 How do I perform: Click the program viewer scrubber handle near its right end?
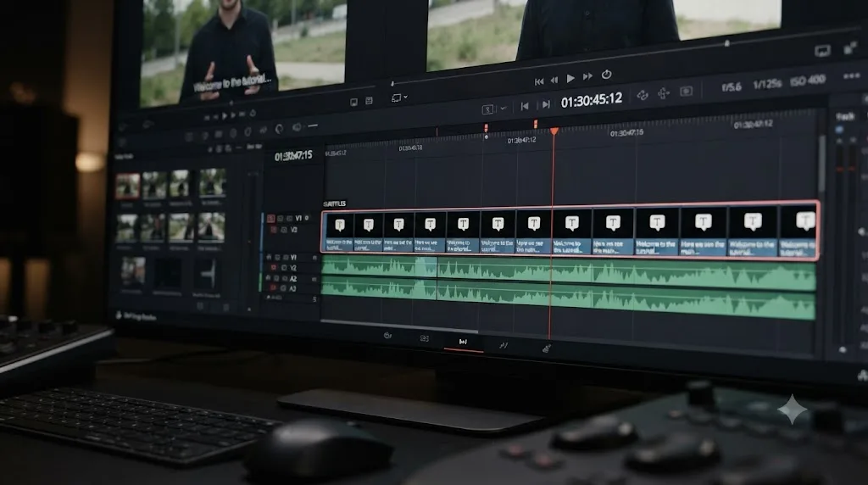pyautogui.click(x=726, y=43)
